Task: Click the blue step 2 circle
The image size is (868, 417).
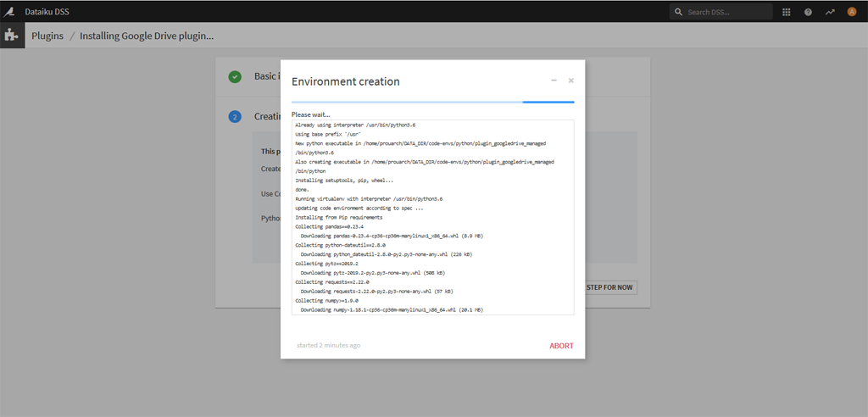Action: 235,117
